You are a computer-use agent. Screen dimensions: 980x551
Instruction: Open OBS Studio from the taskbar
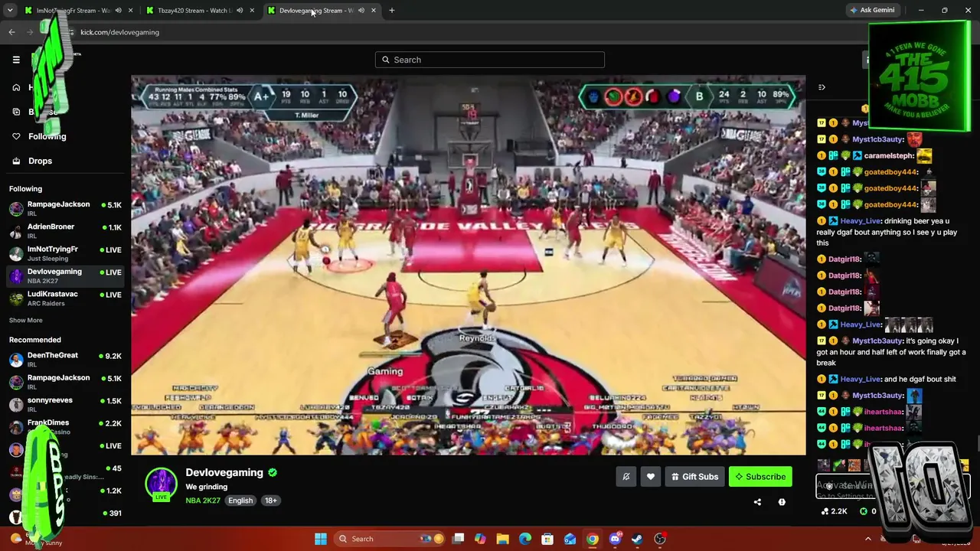pos(660,539)
